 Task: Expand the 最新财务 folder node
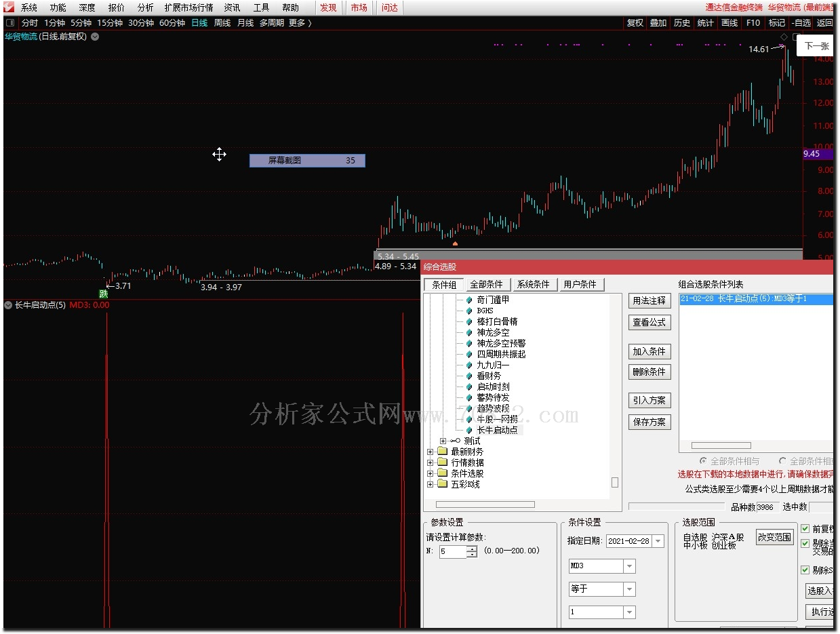(x=431, y=452)
